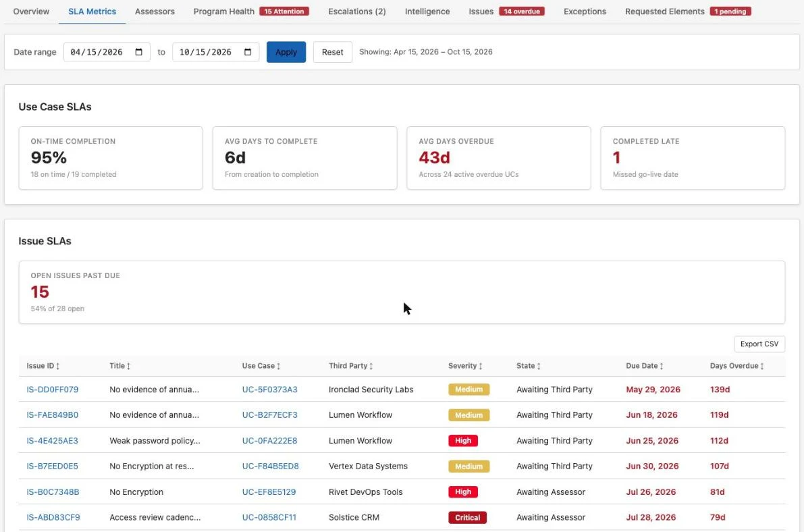The image size is (804, 532).
Task: Sort table by Third Party column
Action: (351, 366)
